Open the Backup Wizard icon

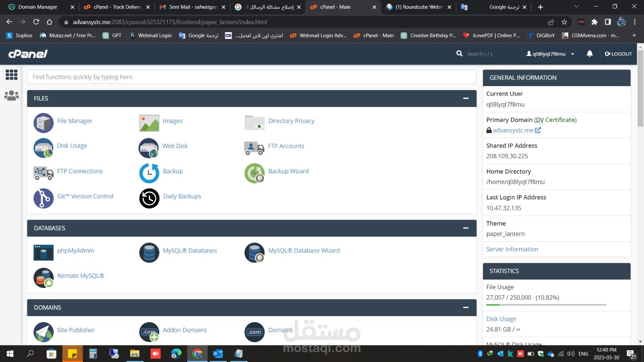click(254, 173)
